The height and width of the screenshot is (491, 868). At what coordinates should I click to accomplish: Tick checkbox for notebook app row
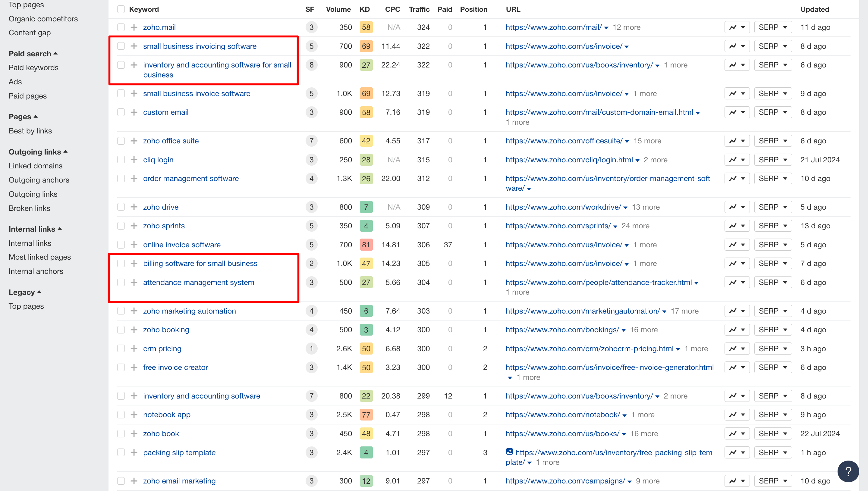coord(121,415)
